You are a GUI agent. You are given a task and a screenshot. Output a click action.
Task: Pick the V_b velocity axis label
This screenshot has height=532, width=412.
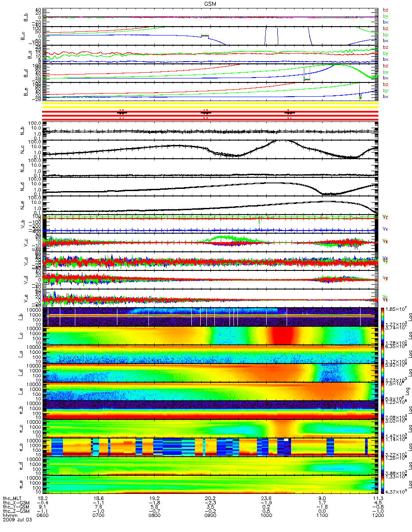(23, 224)
